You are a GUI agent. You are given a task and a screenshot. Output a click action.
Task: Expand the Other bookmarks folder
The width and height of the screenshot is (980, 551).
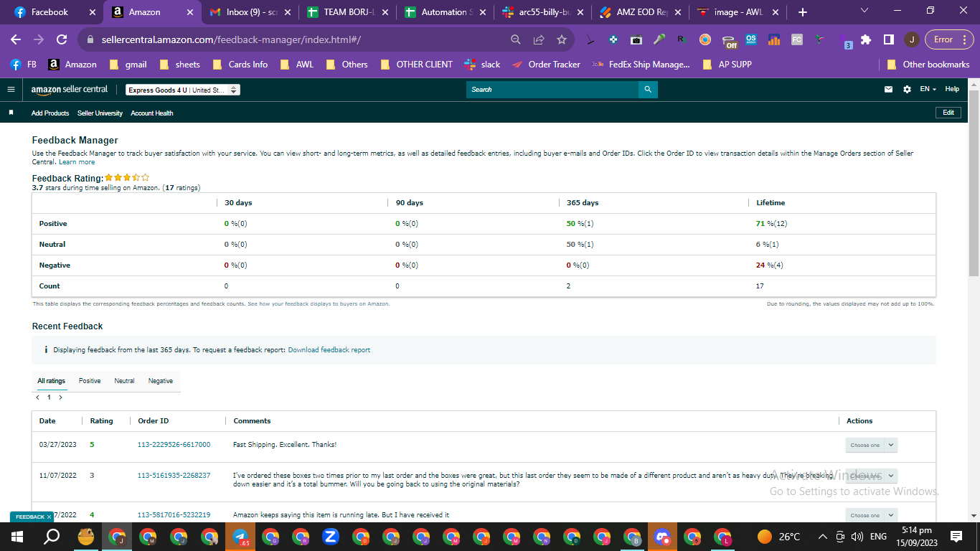point(928,65)
